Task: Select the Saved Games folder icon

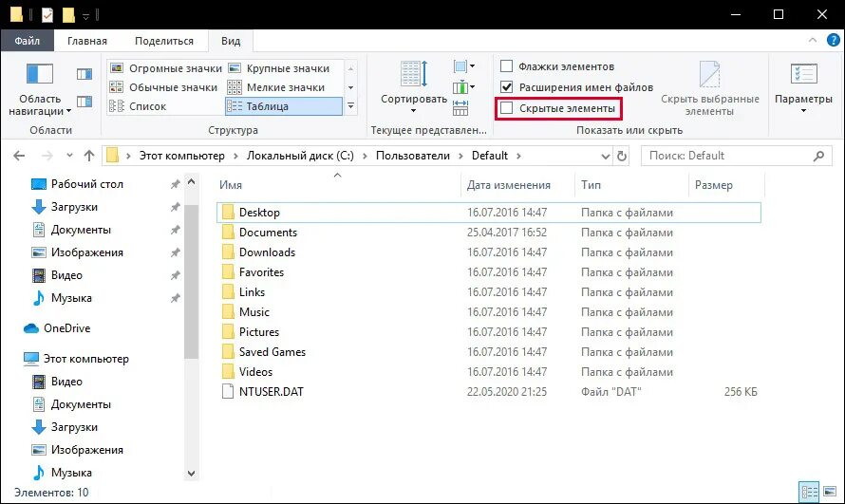Action: pyautogui.click(x=228, y=351)
